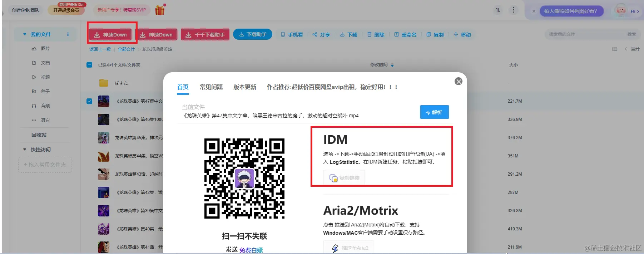Viewport: 644px width, 254px height.
Task: Click 手机看 in the toolbar
Action: (x=292, y=35)
